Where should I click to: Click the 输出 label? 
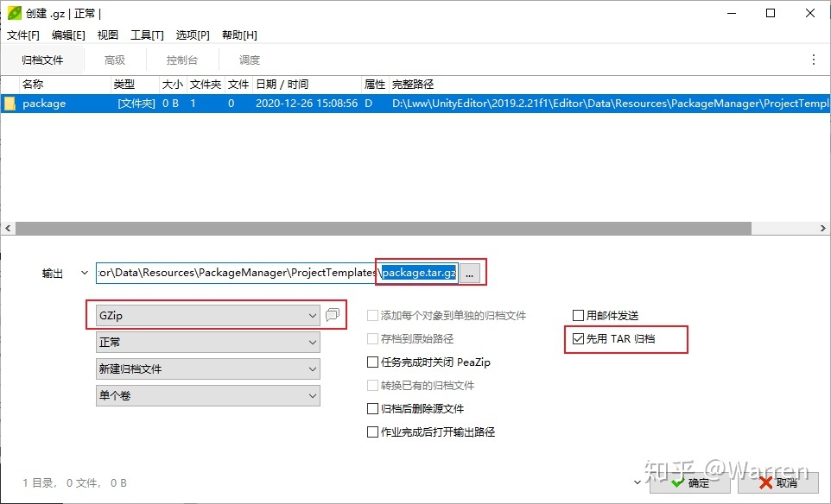coord(53,274)
